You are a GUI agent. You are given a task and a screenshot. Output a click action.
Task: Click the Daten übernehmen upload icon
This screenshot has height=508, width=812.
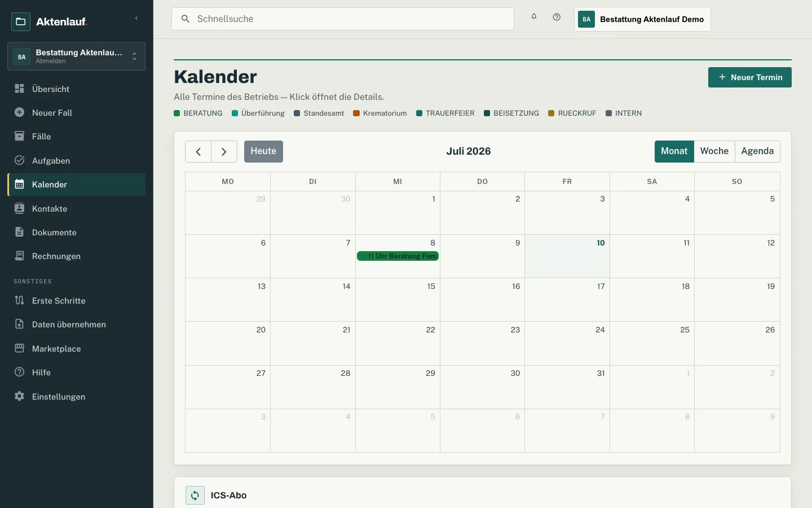click(x=19, y=324)
